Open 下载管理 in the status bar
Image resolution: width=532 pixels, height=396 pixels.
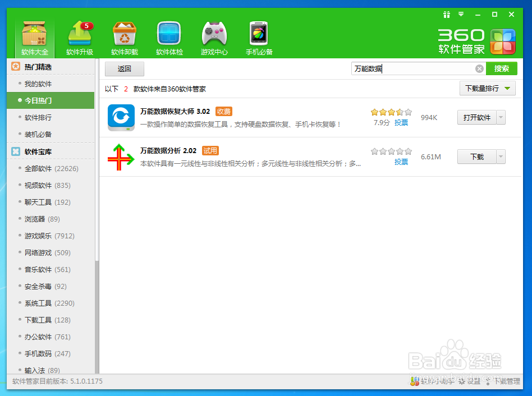click(503, 381)
